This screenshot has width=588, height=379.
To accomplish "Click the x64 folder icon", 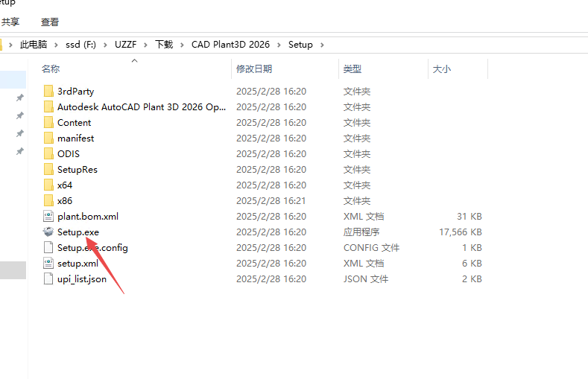I will [48, 185].
